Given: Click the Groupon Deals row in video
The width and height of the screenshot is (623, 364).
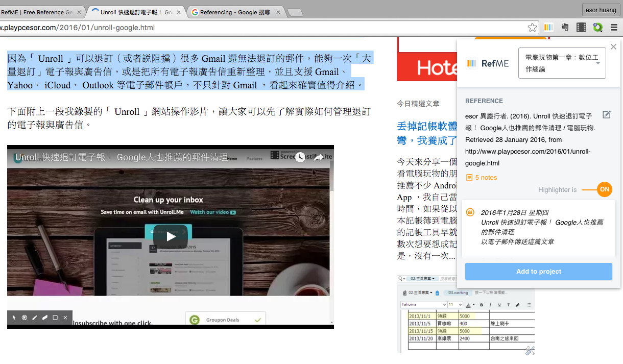Looking at the screenshot, I should [225, 320].
